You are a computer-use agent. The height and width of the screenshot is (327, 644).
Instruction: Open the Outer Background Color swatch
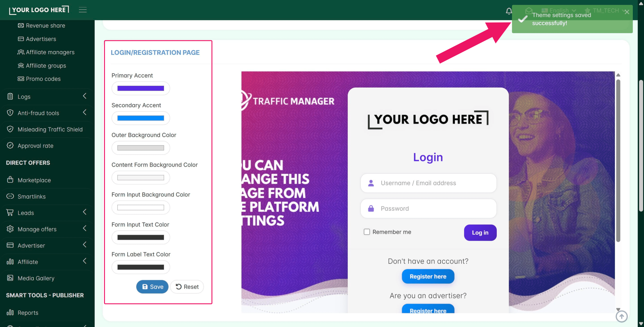coord(141,148)
